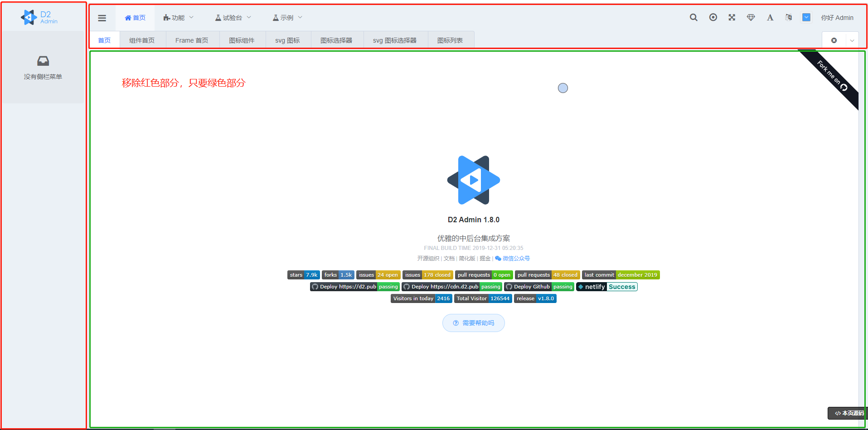Switch to the 组件首页 tab
The width and height of the screenshot is (868, 430).
tap(142, 40)
